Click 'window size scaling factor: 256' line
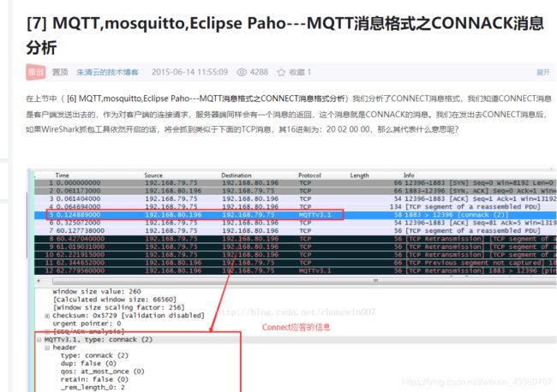Screen dimensions: 557x392 (118, 307)
